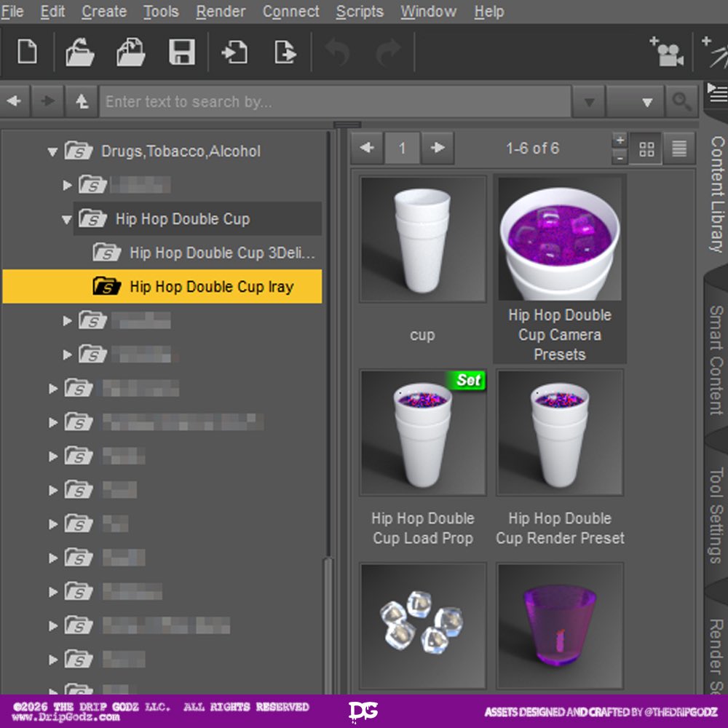Open the Edit menu
728x728 pixels.
pyautogui.click(x=52, y=11)
